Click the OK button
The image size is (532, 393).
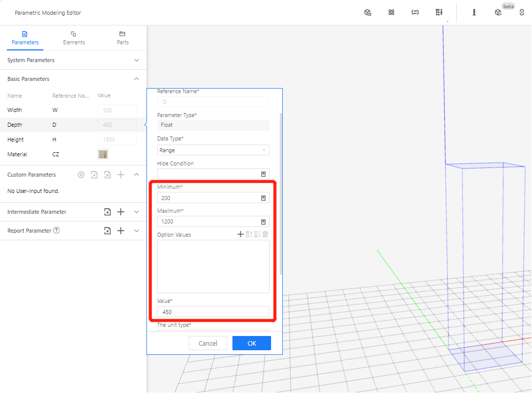252,343
